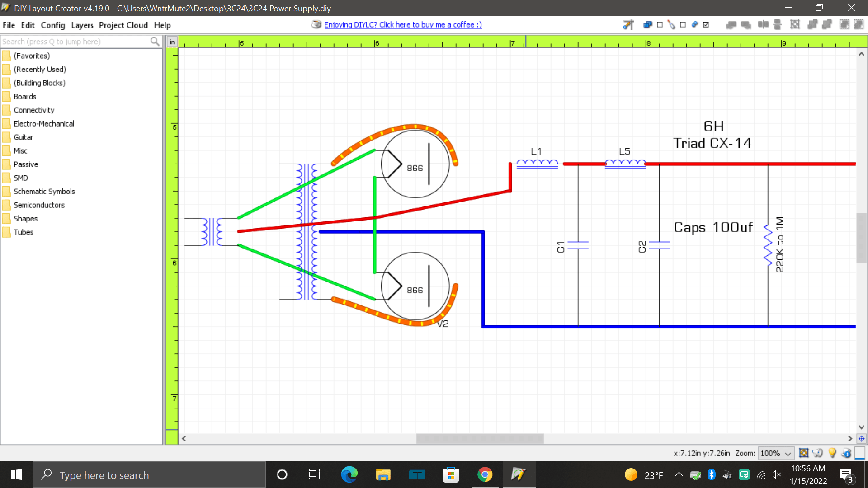The width and height of the screenshot is (868, 488).
Task: Select the L5 inductor symbol
Action: 625,164
